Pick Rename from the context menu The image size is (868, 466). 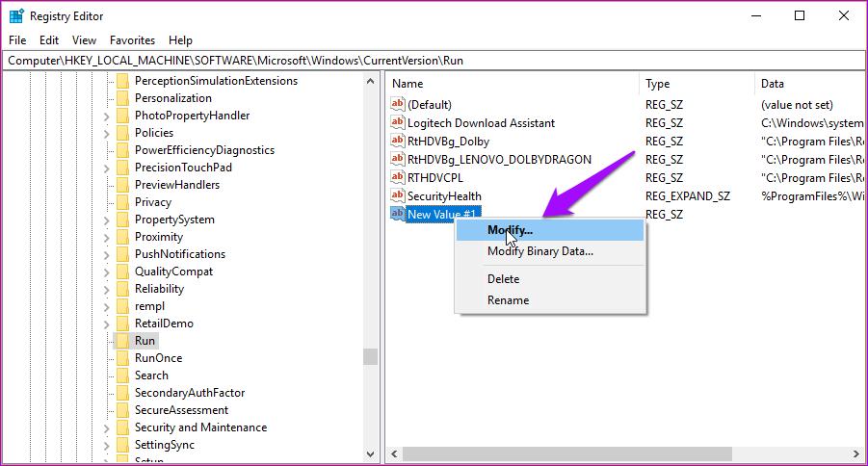point(508,300)
